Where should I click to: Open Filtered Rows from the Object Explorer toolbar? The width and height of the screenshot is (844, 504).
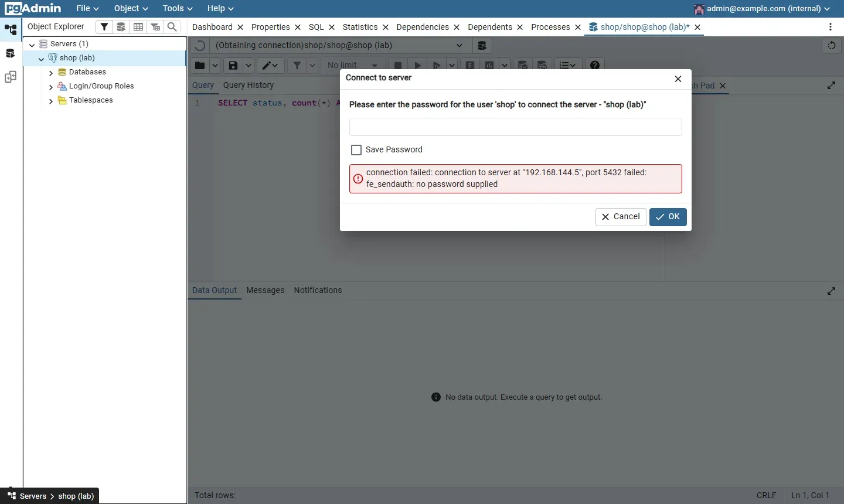point(155,27)
